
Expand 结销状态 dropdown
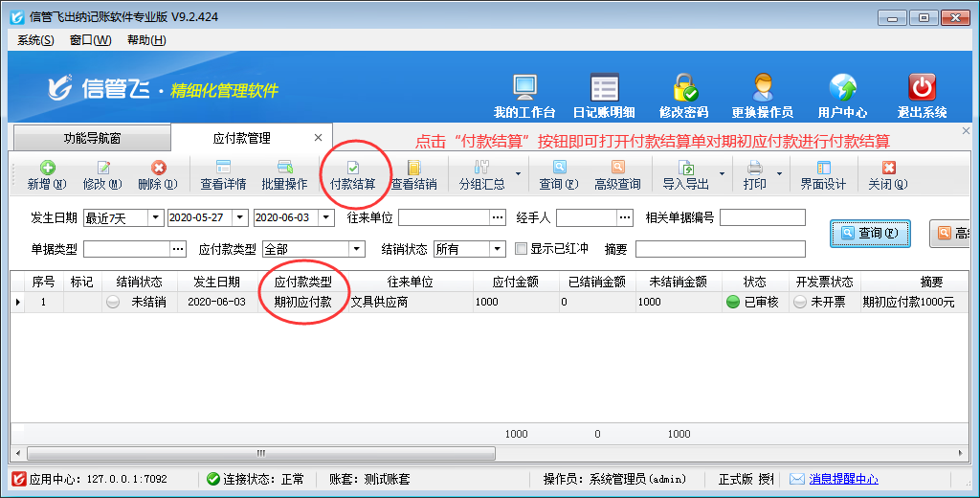pyautogui.click(x=498, y=249)
